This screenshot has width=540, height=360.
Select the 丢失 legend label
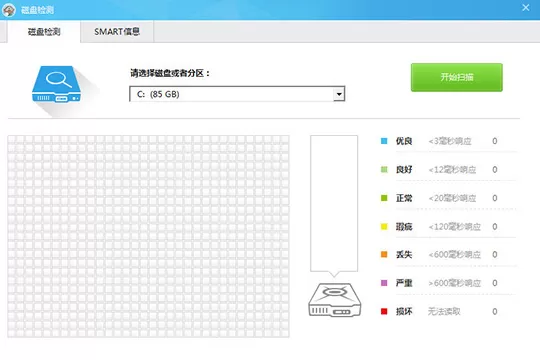[404, 255]
